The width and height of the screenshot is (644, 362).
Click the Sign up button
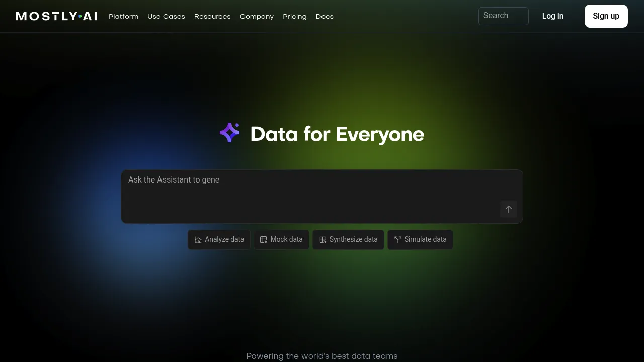[x=606, y=16]
